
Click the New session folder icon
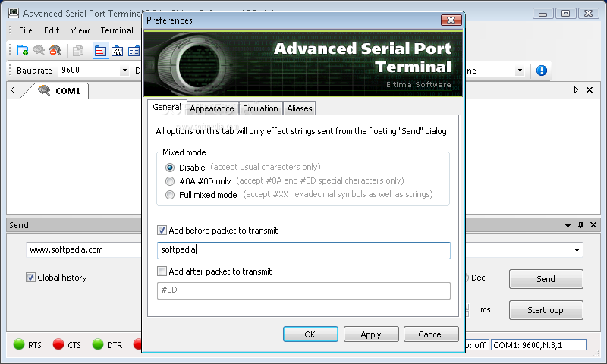pos(23,50)
